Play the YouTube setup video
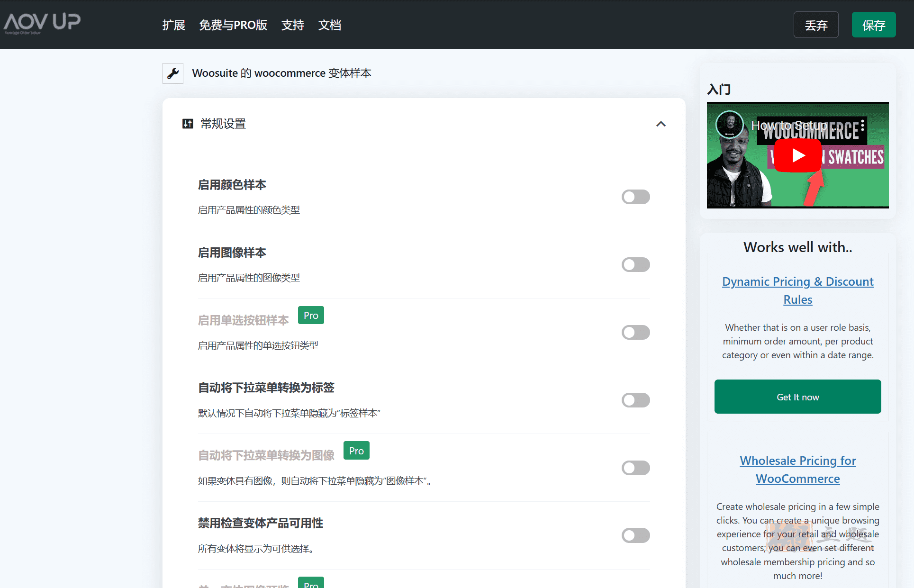This screenshot has height=588, width=914. (x=798, y=155)
